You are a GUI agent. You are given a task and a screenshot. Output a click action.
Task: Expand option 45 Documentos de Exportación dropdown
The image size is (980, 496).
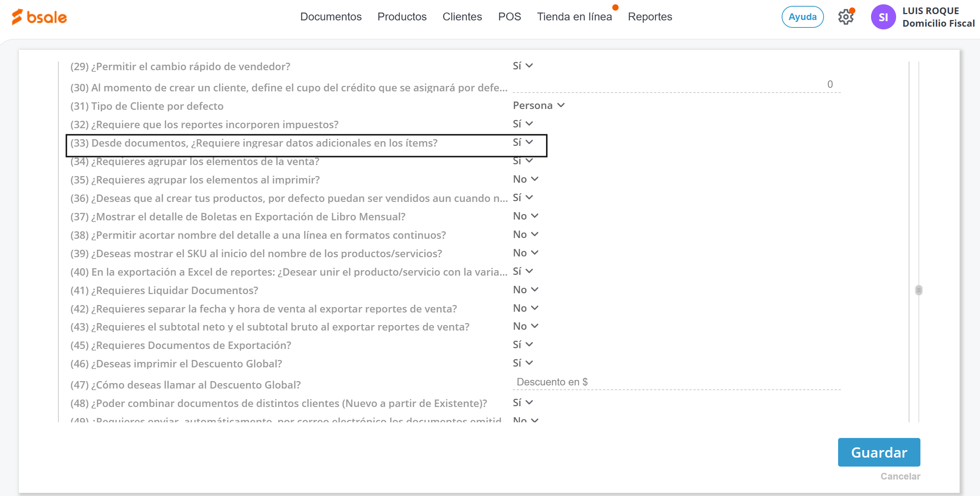tap(523, 345)
